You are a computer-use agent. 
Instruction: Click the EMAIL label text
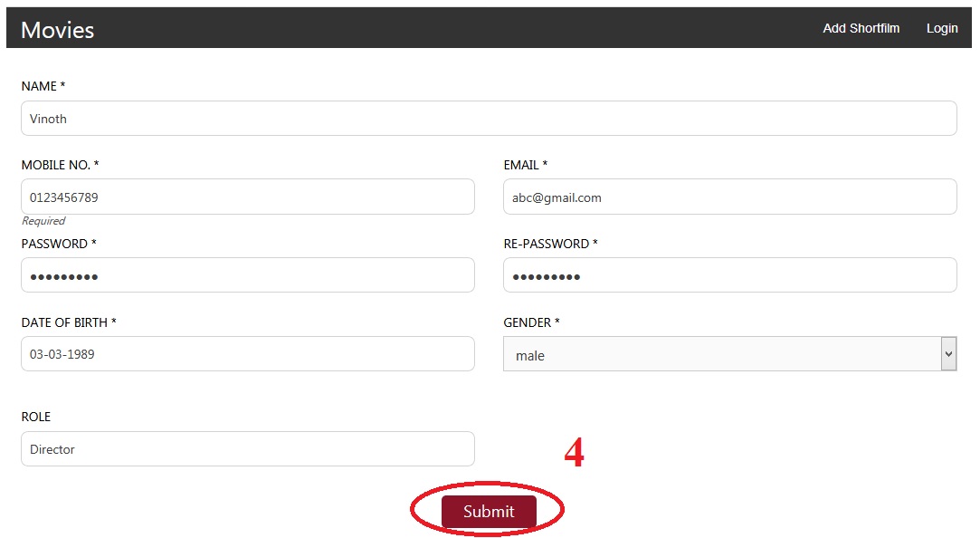point(525,165)
